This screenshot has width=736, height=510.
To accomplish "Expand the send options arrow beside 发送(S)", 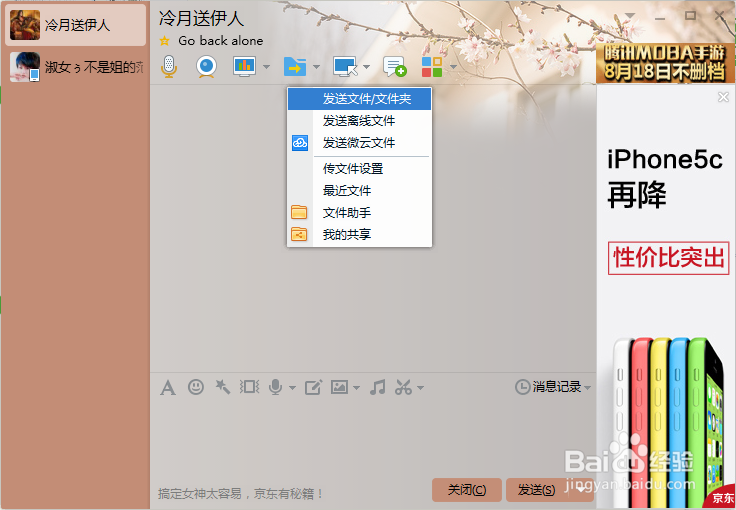I will (x=581, y=490).
